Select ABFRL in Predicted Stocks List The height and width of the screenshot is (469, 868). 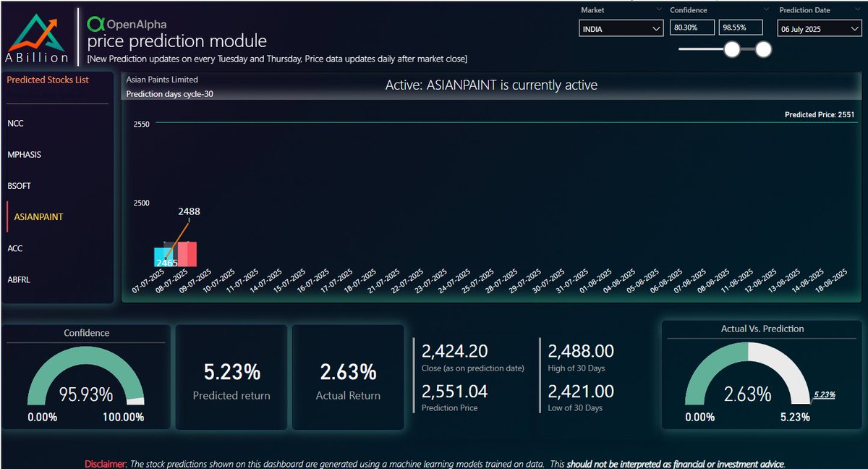click(18, 279)
